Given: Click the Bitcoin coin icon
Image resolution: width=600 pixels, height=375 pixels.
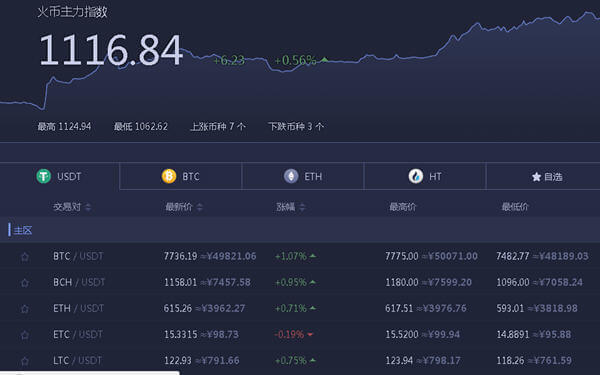Looking at the screenshot, I should pos(169,176).
